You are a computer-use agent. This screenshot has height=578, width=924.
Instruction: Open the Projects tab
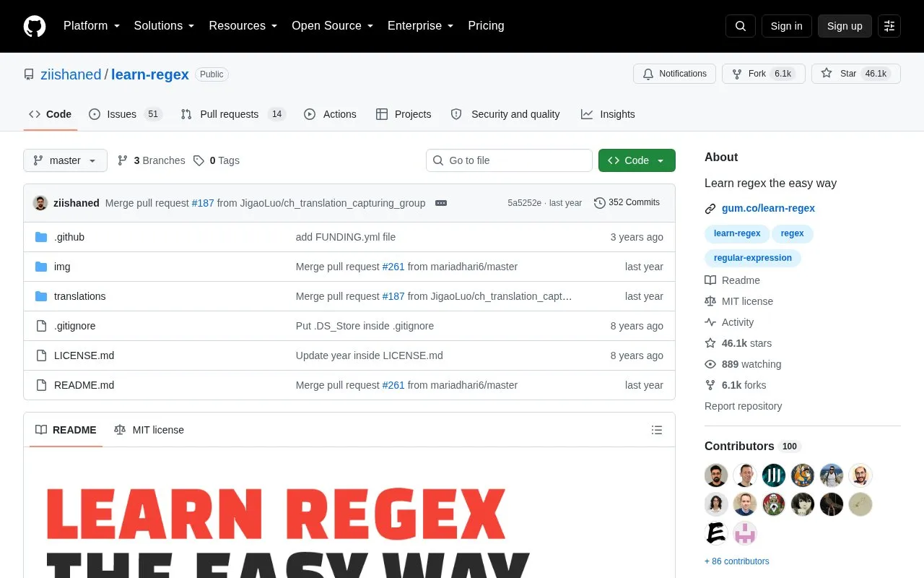tap(404, 114)
